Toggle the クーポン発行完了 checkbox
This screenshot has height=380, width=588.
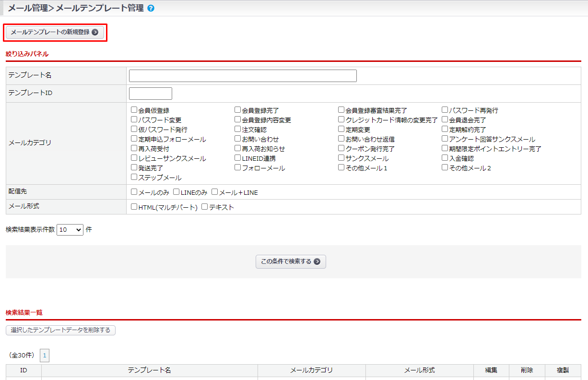tap(341, 148)
